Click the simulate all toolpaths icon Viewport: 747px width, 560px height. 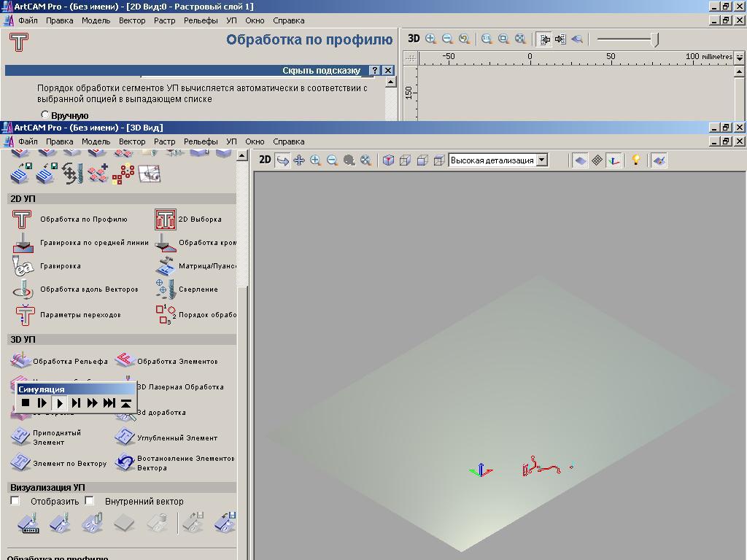point(92,523)
